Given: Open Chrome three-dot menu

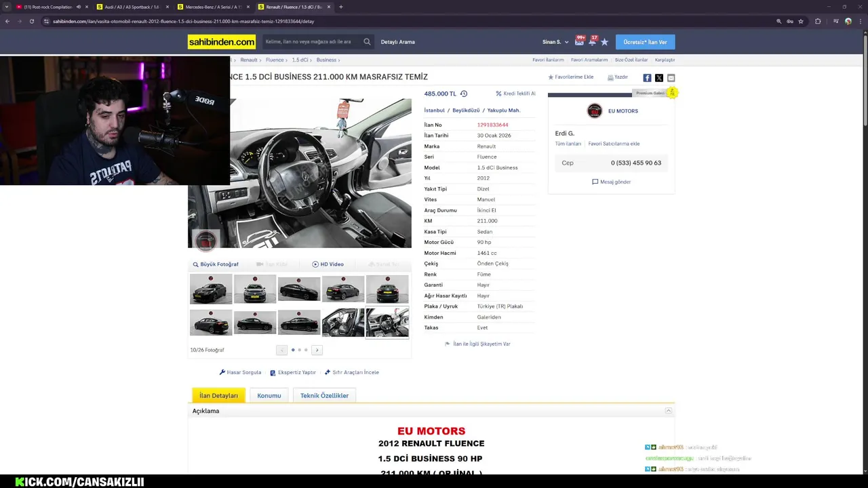Looking at the screenshot, I should click(860, 21).
